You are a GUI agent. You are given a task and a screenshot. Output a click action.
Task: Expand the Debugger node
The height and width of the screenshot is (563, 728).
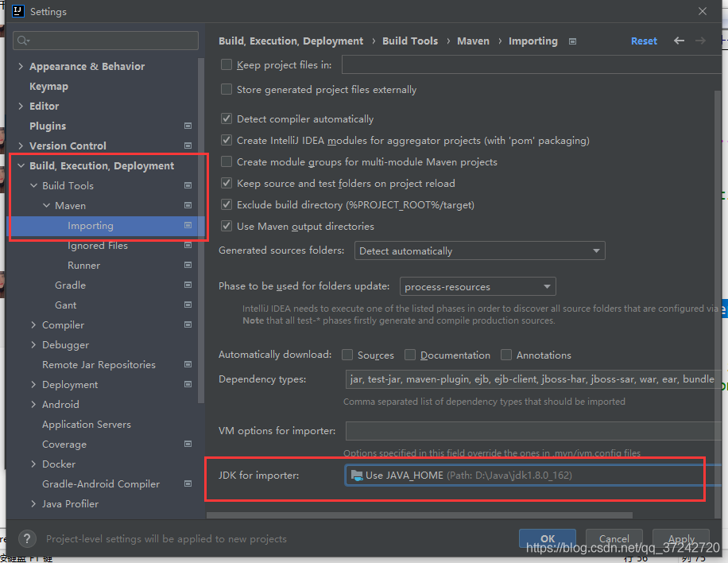click(x=33, y=344)
